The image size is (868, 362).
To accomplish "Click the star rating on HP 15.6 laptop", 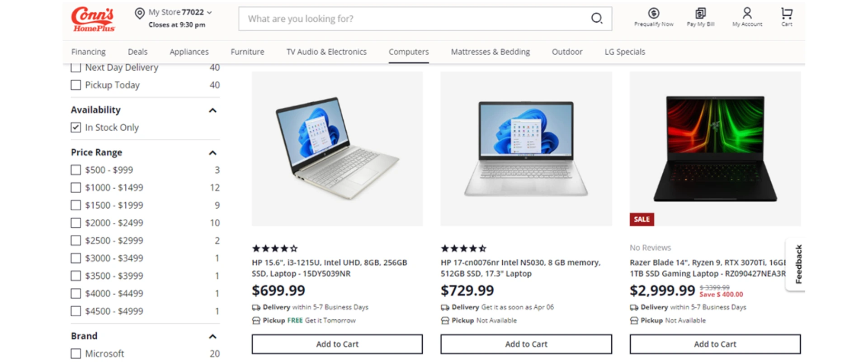I will pos(274,248).
